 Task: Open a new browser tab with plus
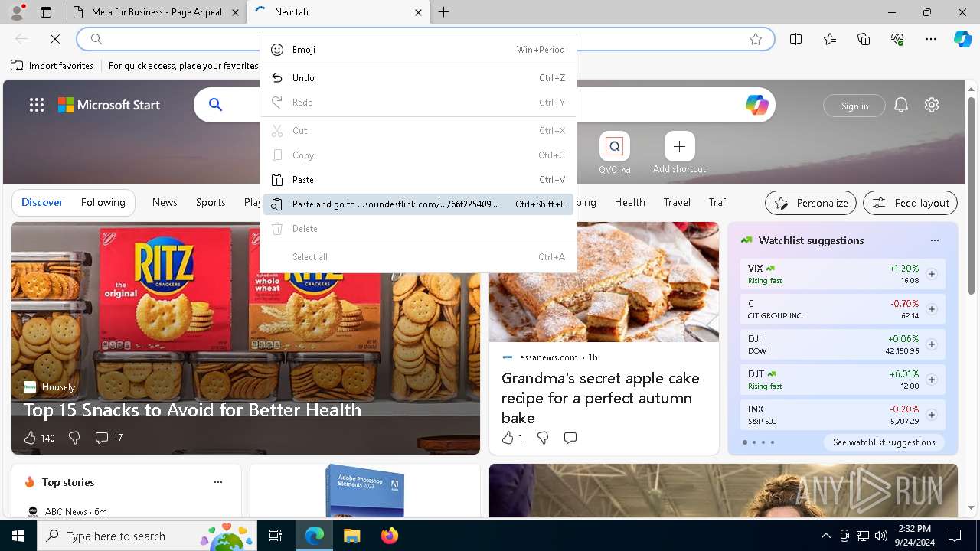click(x=444, y=12)
